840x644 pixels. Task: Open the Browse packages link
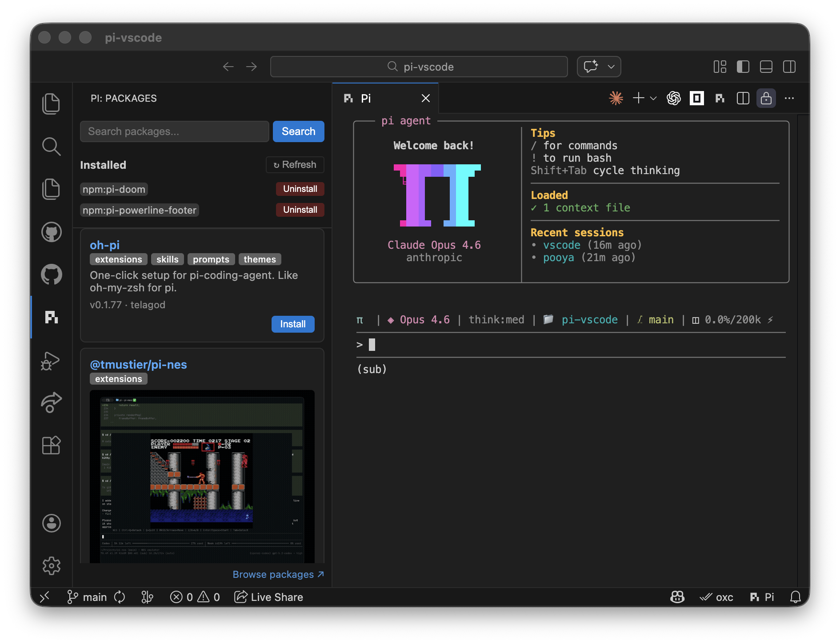pos(278,574)
